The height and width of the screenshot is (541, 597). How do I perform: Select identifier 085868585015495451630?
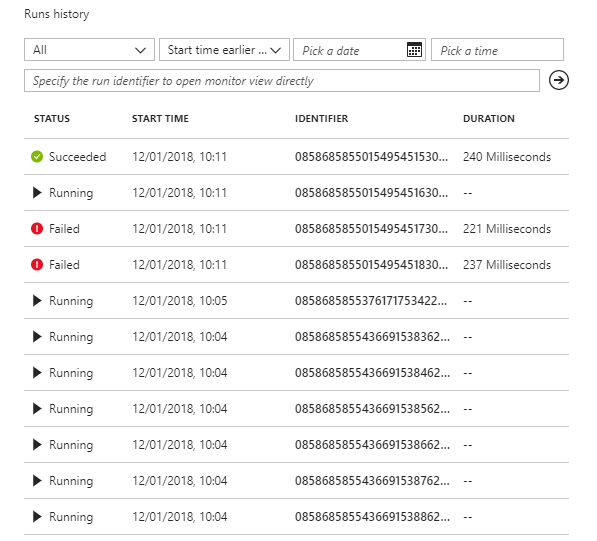click(x=371, y=193)
